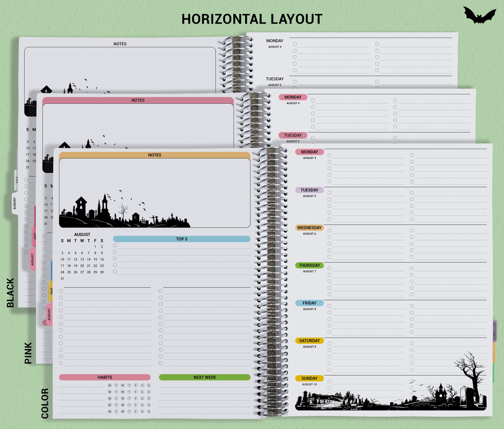Check first circle in Friday row
This screenshot has height=429, width=504.
[329, 306]
